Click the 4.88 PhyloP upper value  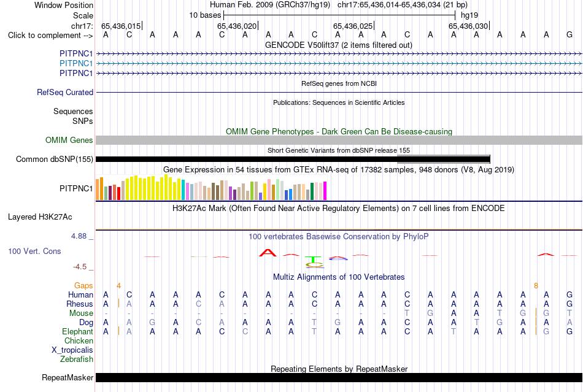click(79, 236)
